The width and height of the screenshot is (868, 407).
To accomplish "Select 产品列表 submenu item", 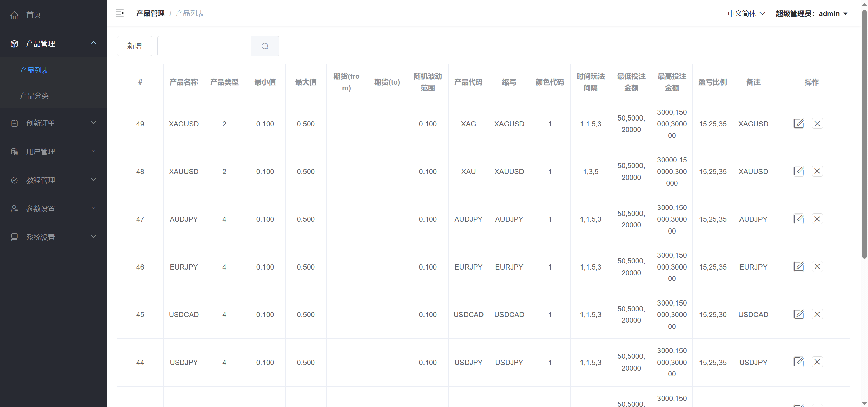I will (x=35, y=70).
